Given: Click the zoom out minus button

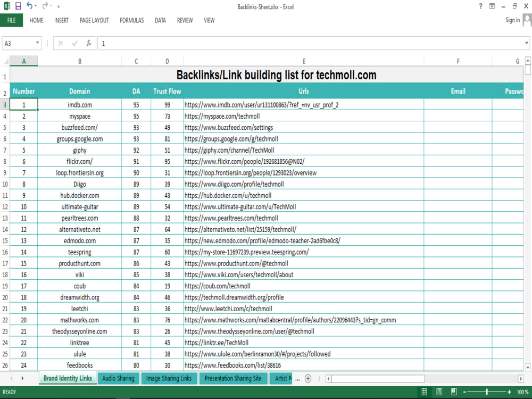Looking at the screenshot, I should click(464, 392).
